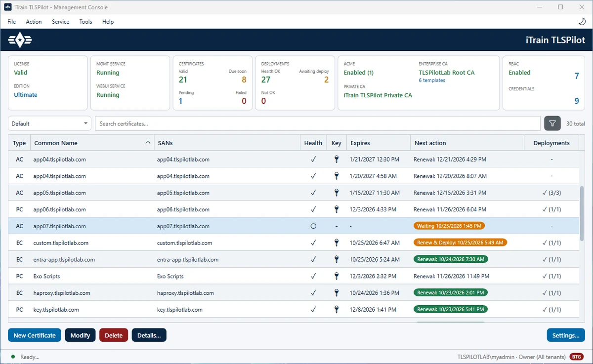This screenshot has width=593, height=364.
Task: Sort by the Deployments column header
Action: coord(551,143)
